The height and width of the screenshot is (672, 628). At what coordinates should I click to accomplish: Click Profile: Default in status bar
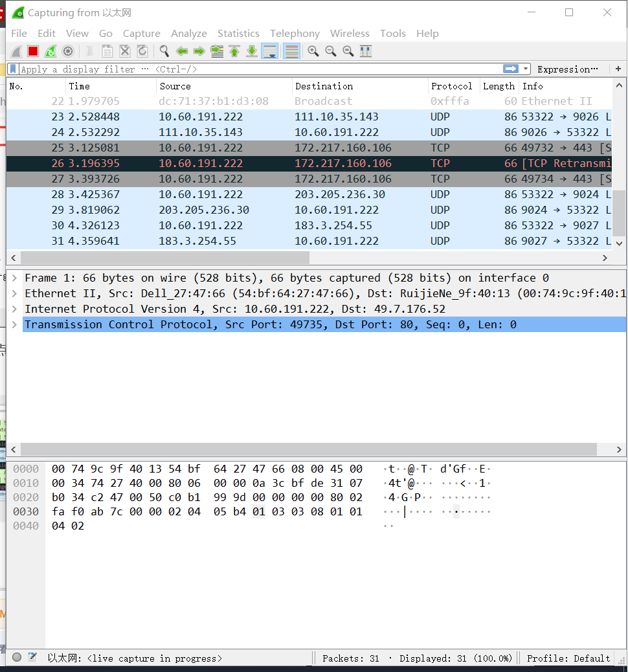[x=568, y=658]
